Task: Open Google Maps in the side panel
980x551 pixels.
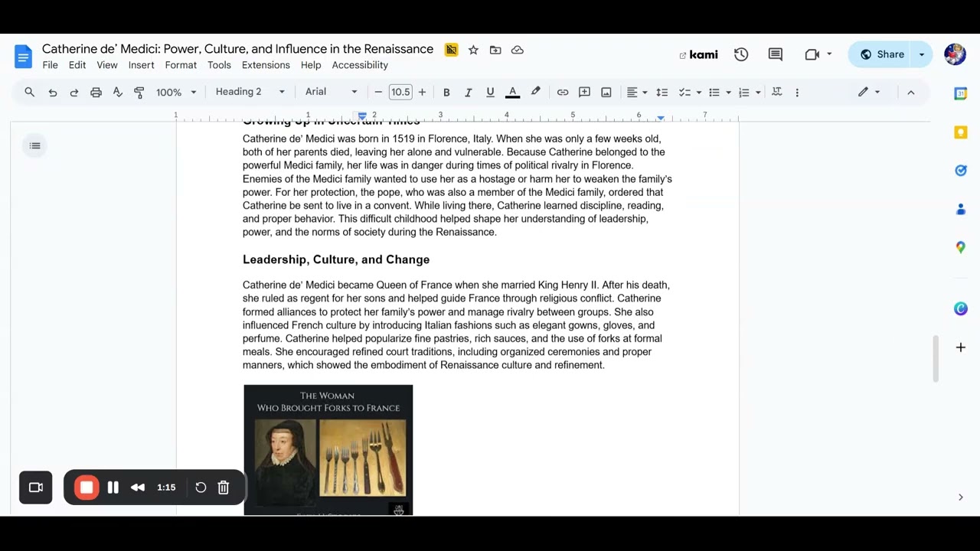Action: tap(961, 247)
